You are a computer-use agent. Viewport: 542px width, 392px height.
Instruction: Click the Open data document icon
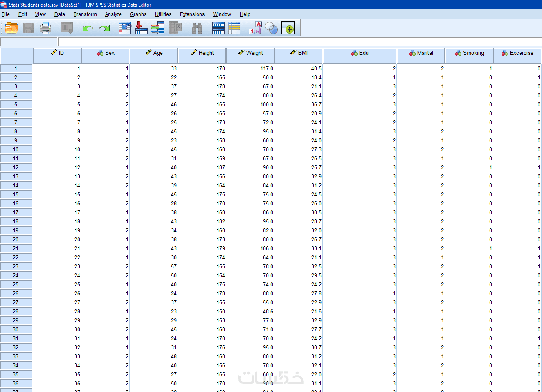pyautogui.click(x=11, y=28)
